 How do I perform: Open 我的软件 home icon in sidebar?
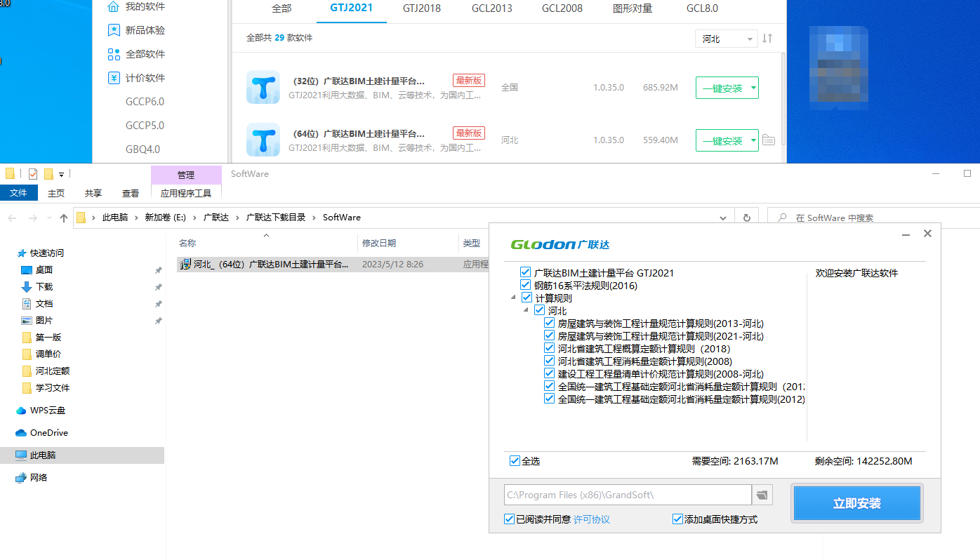pos(113,7)
